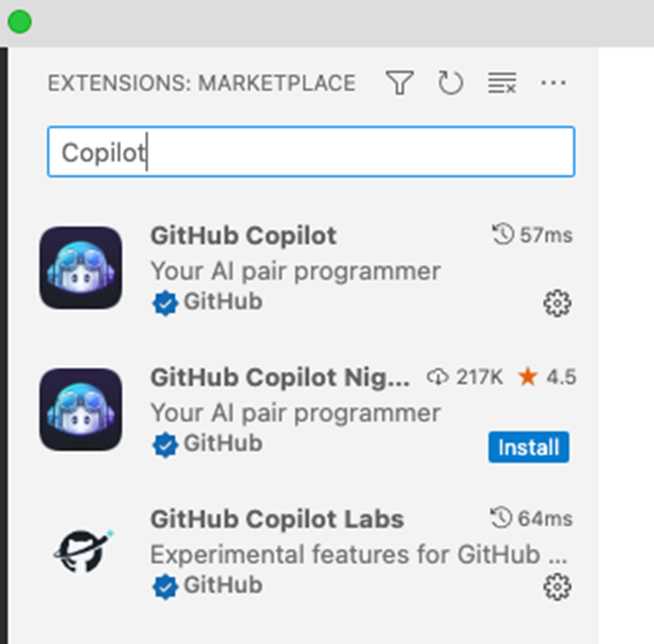This screenshot has width=654, height=644.
Task: Open GitHub Copilot manage gear
Action: point(557,303)
